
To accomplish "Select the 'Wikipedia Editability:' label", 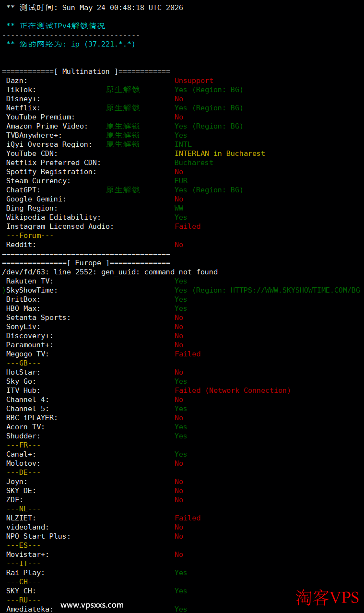I will (x=53, y=217).
